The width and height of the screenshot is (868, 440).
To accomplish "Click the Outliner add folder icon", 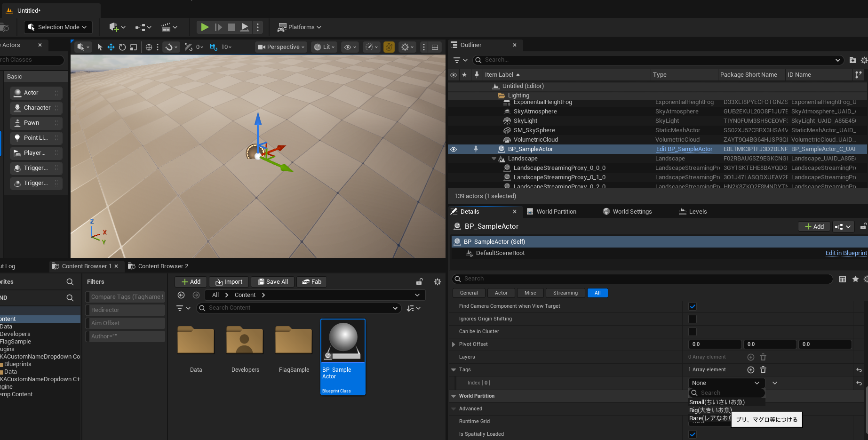I will [x=852, y=60].
